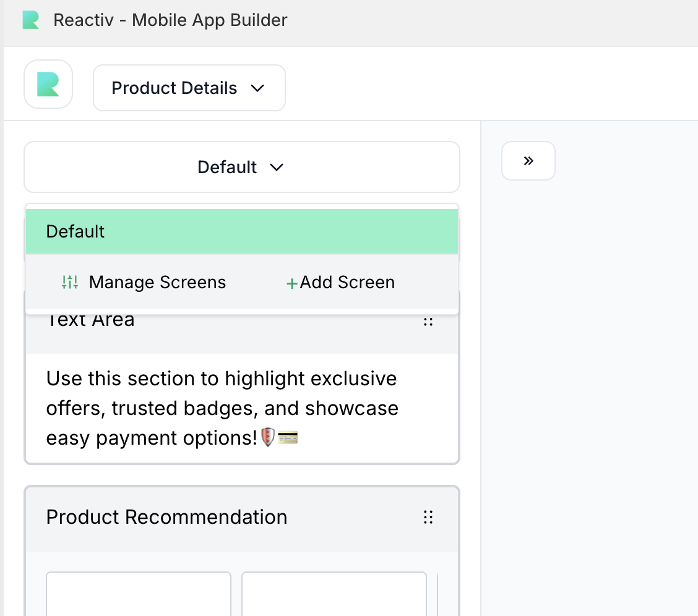Expand the panel with the double-chevron button
The image size is (698, 616).
pos(528,161)
